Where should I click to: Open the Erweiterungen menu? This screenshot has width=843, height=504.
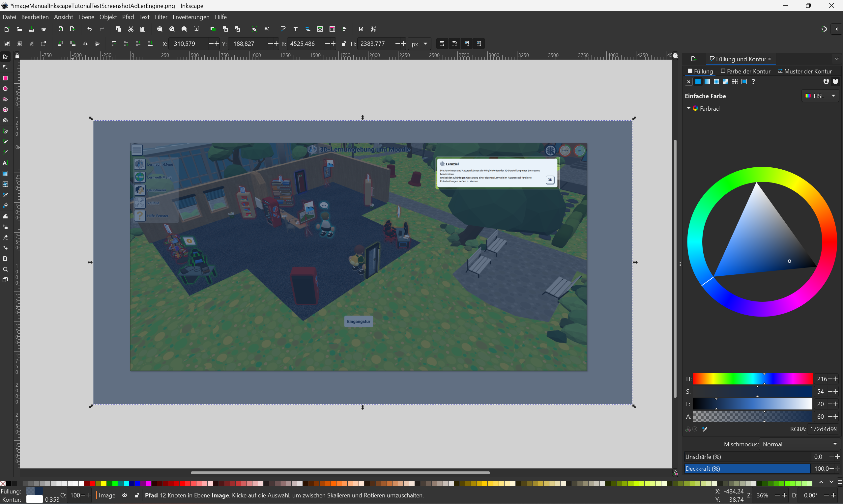coord(190,17)
